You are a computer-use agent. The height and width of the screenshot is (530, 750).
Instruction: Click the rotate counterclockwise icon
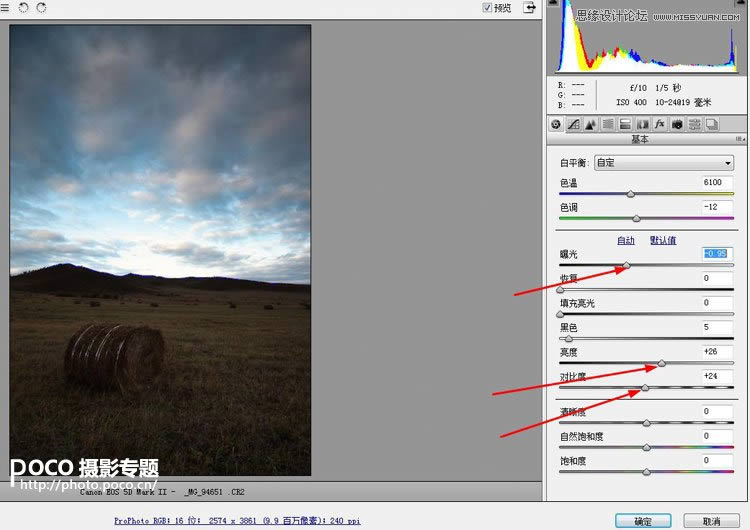(x=23, y=8)
